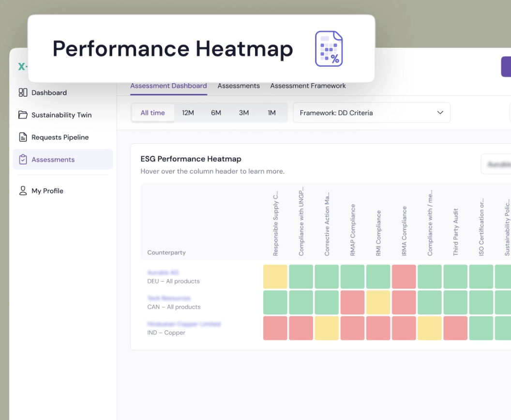The image size is (511, 420).
Task: Click CAN row yellow RMI Compliance cell
Action: tap(378, 302)
